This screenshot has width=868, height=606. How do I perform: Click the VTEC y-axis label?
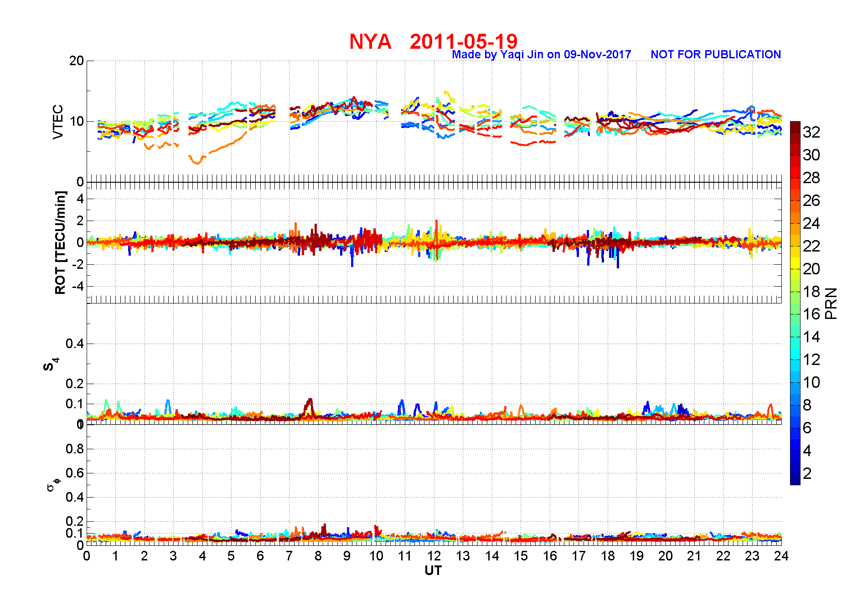pos(58,122)
